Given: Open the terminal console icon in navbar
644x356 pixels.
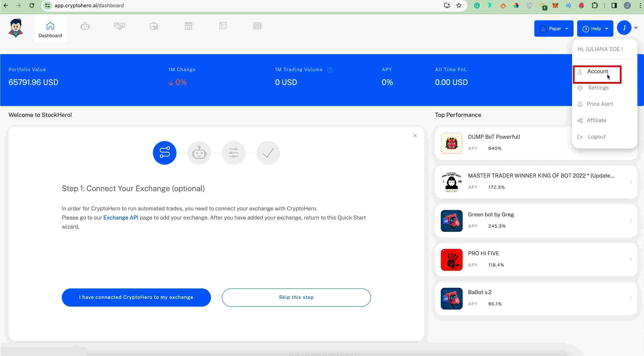Looking at the screenshot, I should (223, 26).
